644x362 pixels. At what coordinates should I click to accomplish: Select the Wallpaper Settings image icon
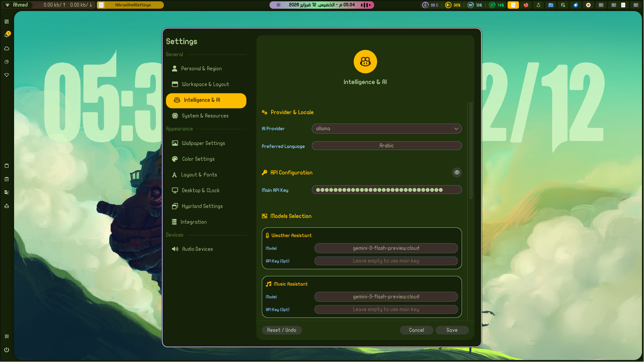coord(175,143)
